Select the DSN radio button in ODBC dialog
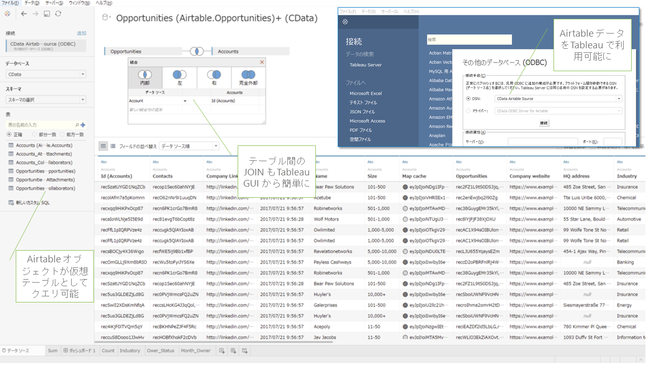 tap(468, 99)
